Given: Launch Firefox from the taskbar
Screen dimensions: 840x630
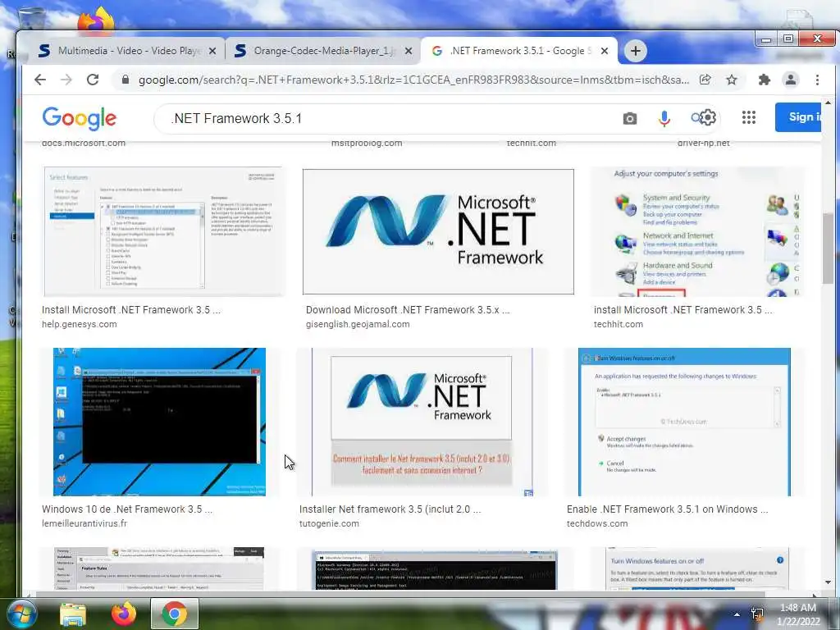Looking at the screenshot, I should [123, 614].
